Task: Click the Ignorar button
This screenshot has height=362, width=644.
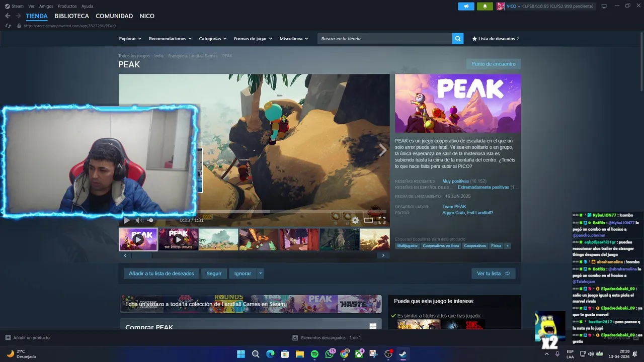Action: (x=243, y=274)
